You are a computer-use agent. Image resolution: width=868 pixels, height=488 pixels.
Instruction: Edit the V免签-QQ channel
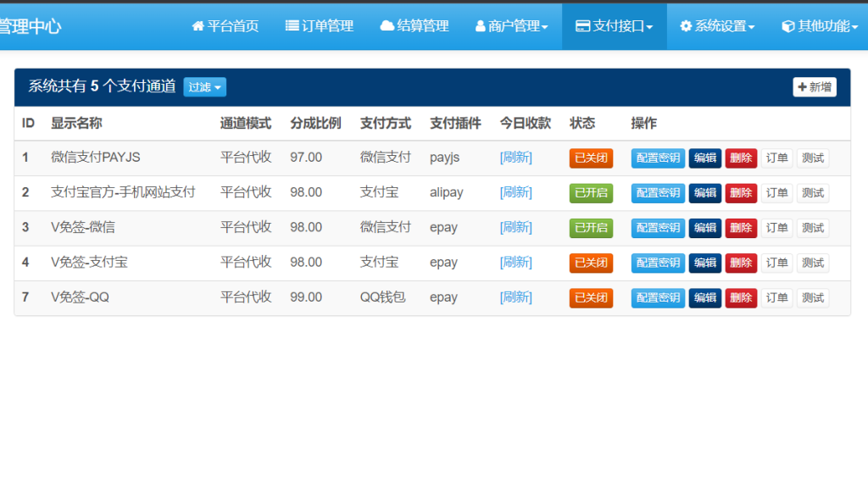pos(705,297)
